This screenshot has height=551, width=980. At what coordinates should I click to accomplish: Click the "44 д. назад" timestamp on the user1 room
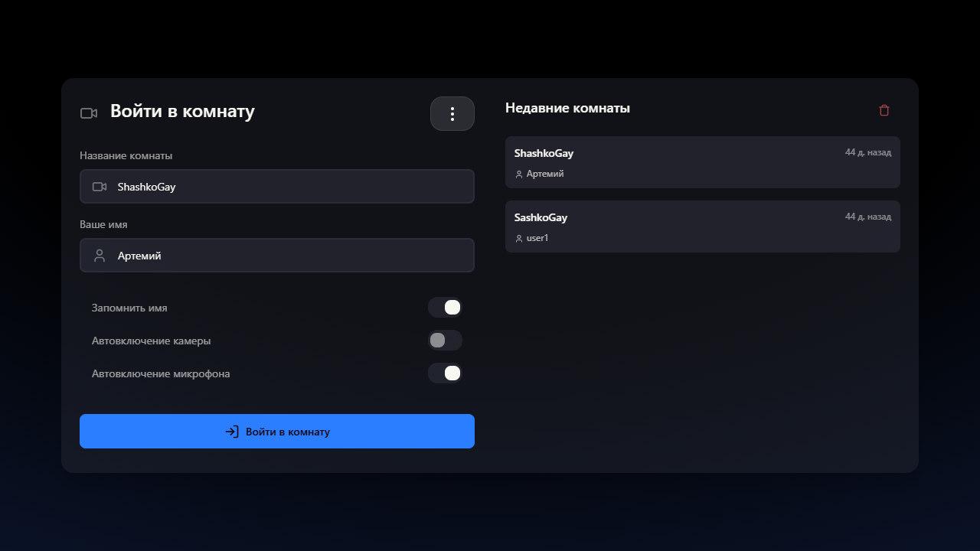tap(867, 217)
